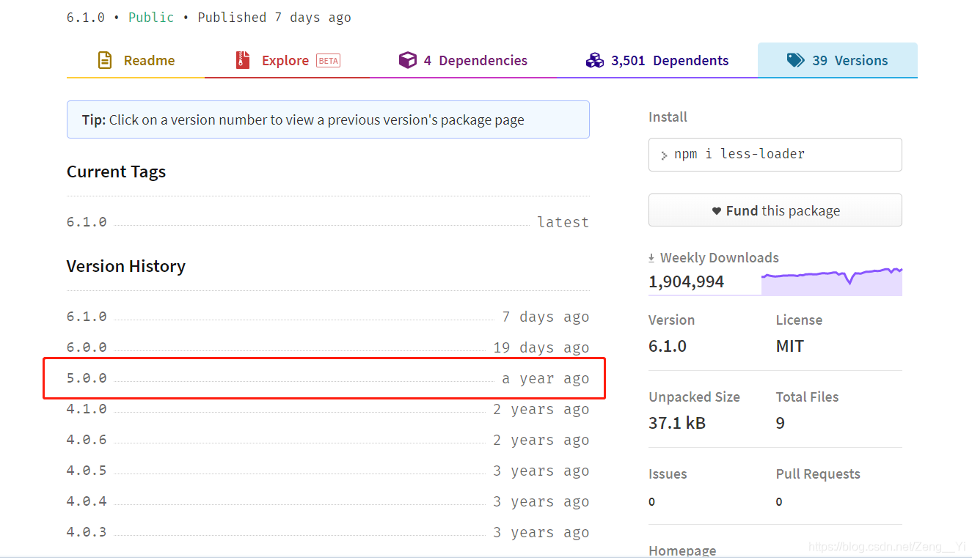
Task: Select the 39 Versions tab
Action: coord(837,61)
